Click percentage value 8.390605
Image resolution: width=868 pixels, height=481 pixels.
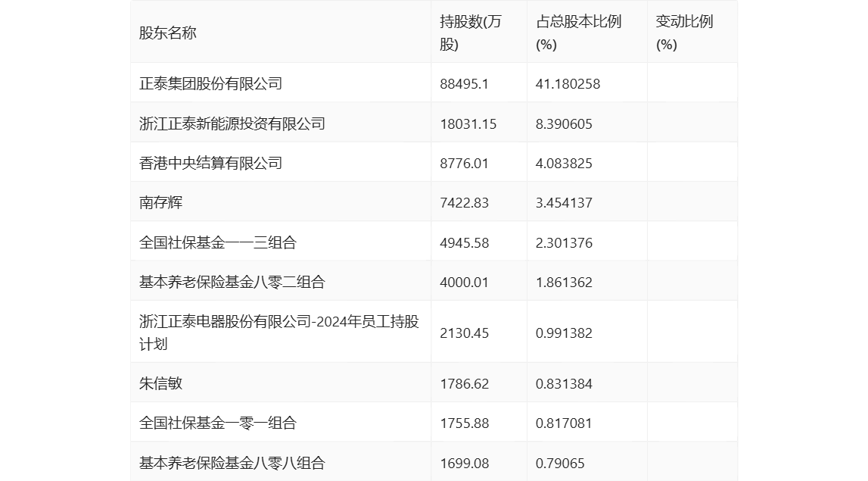pos(564,123)
